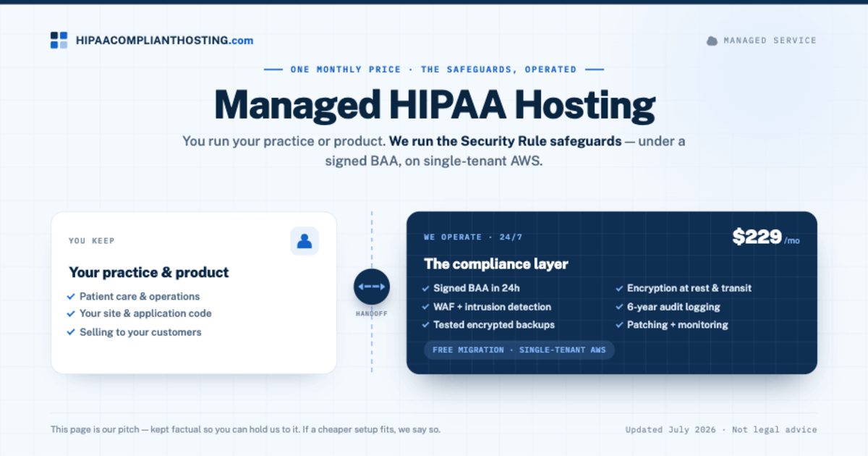Select the MANAGED SERVICE label
The height and width of the screenshot is (456, 868).
point(770,41)
